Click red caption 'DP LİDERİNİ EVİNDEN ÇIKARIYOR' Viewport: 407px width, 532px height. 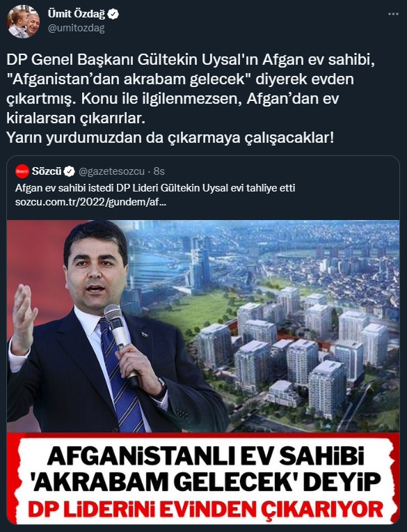pyautogui.click(x=205, y=508)
